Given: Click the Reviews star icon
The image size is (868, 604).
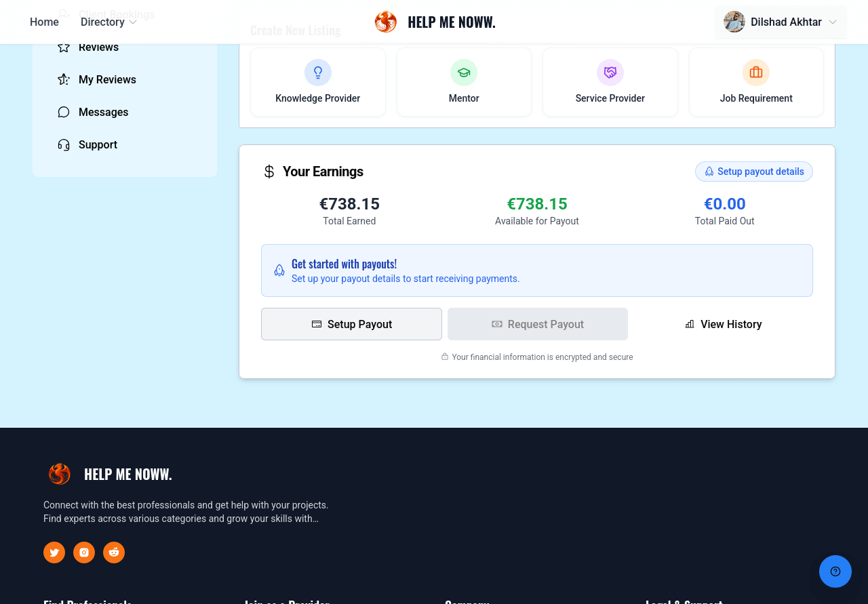Looking at the screenshot, I should [x=63, y=47].
